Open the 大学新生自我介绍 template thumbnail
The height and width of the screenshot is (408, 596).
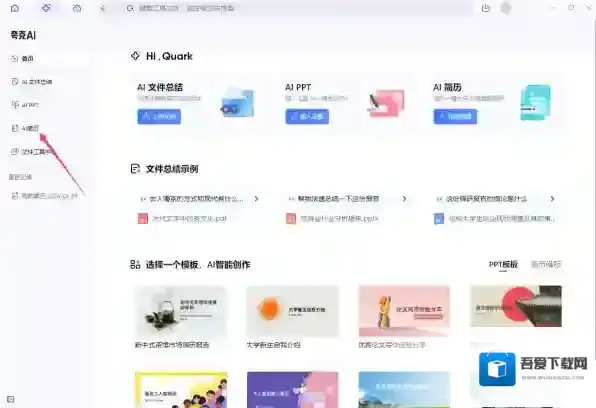pos(293,311)
